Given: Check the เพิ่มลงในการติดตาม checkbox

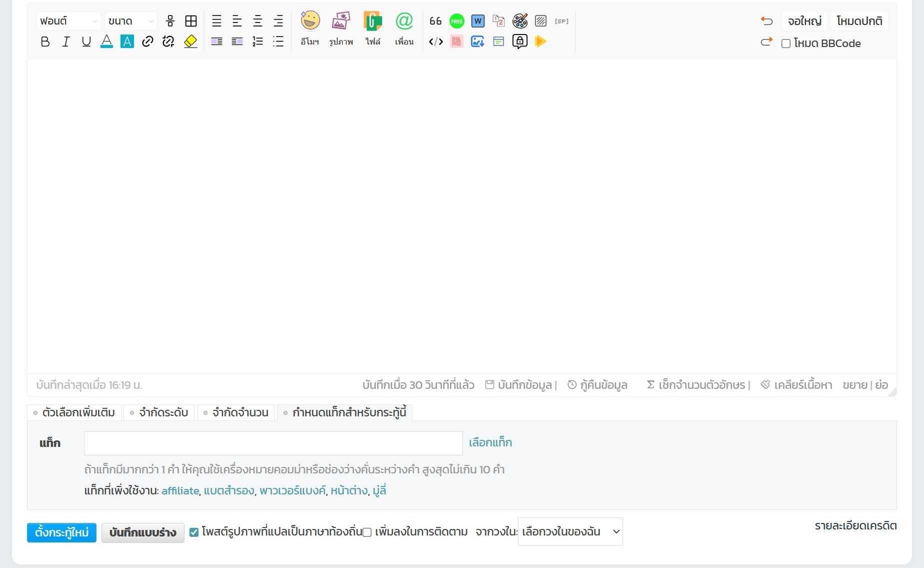Looking at the screenshot, I should pos(367,532).
